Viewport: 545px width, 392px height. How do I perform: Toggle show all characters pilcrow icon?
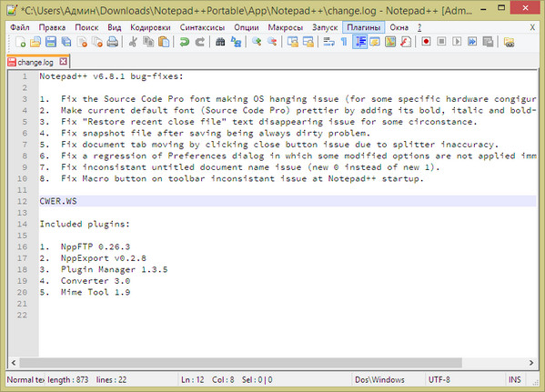coord(344,42)
